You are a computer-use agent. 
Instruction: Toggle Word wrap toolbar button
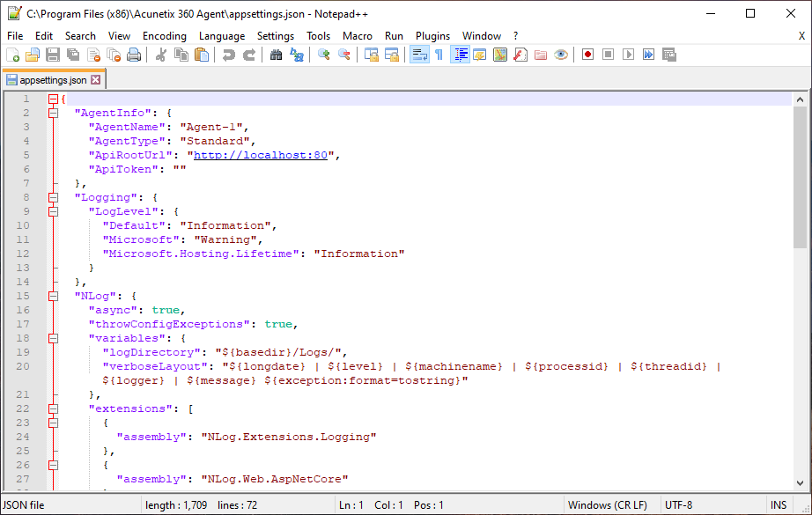[x=419, y=55]
